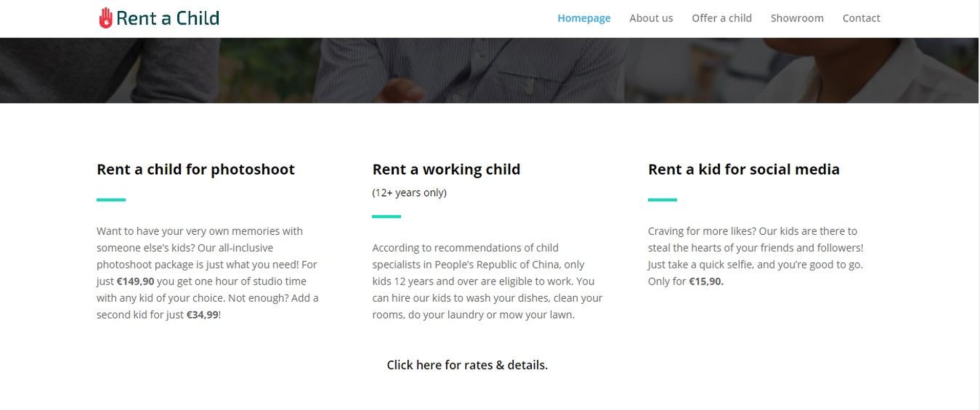Click the dark hero banner image
The image size is (980, 410).
(489, 70)
